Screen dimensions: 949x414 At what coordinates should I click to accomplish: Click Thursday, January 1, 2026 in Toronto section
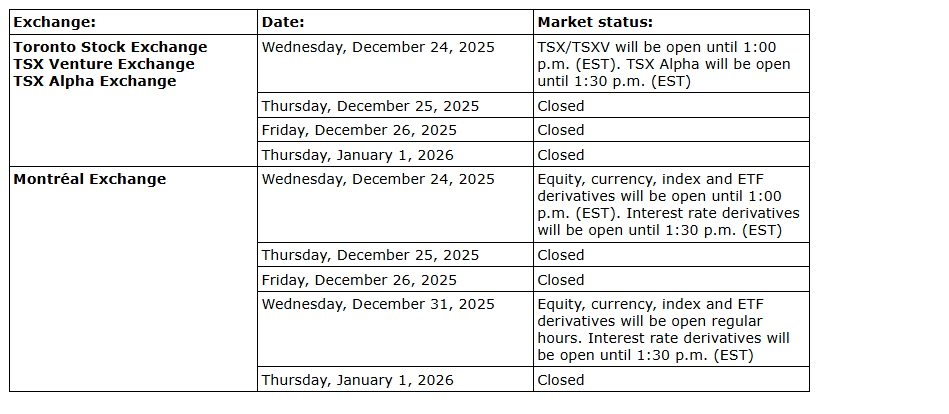357,155
